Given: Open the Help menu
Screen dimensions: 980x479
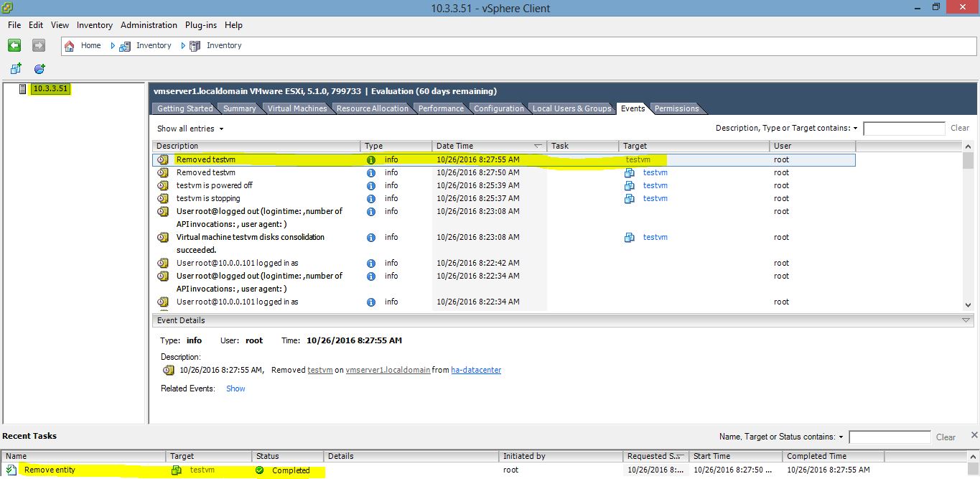Looking at the screenshot, I should pos(233,25).
